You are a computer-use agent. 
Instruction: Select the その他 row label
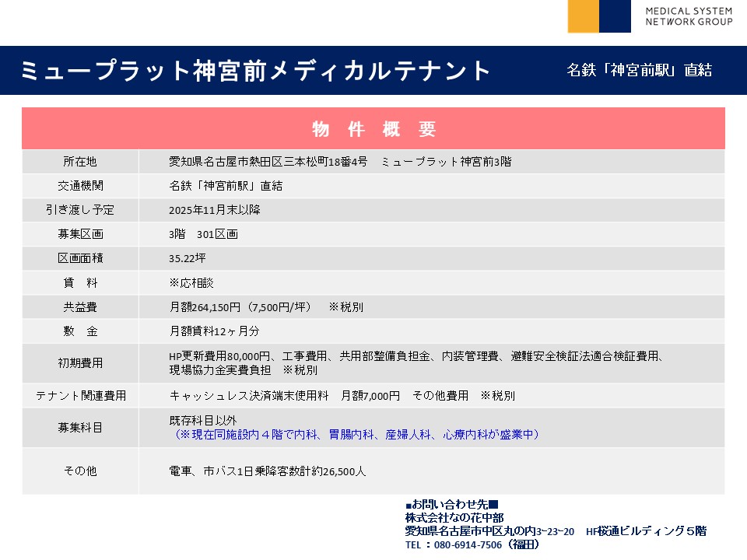(80, 471)
